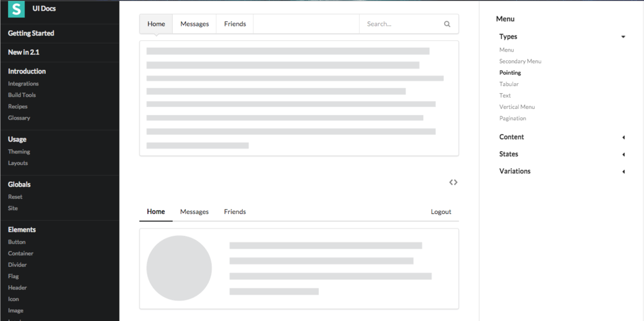Jump to Text section
Screen dimensions: 644x321
coord(505,95)
